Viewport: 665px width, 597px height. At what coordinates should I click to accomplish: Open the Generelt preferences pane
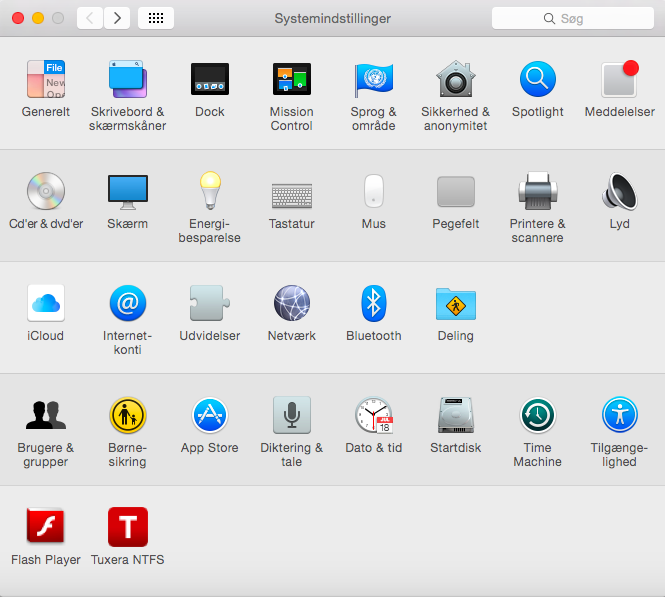46,79
